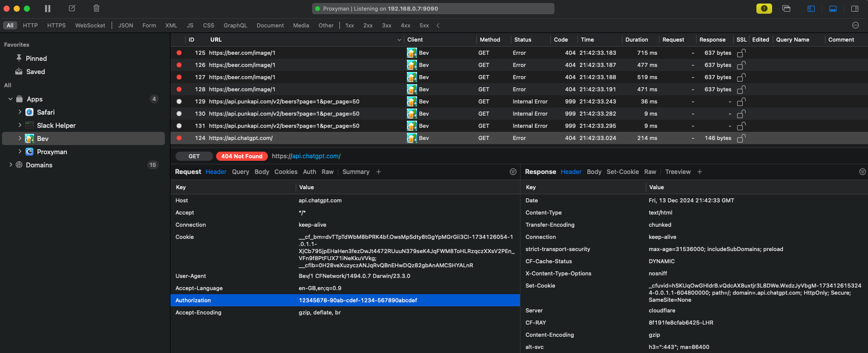
Task: Click the https://api.chatgpt.com/ URL link
Action: (x=306, y=156)
